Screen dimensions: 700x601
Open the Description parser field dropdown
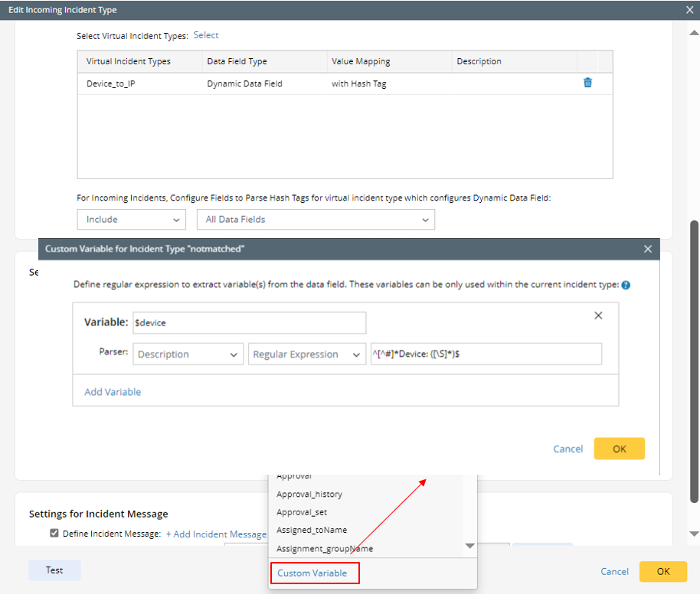click(x=188, y=354)
